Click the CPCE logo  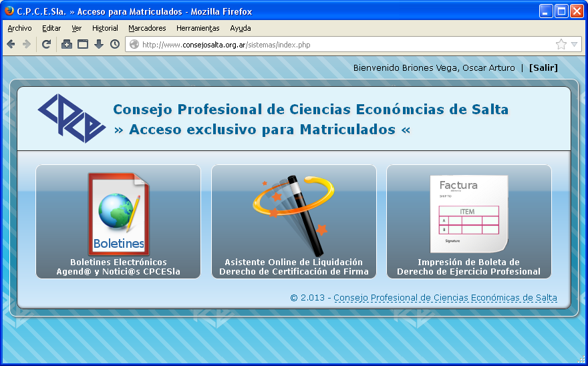click(x=71, y=118)
